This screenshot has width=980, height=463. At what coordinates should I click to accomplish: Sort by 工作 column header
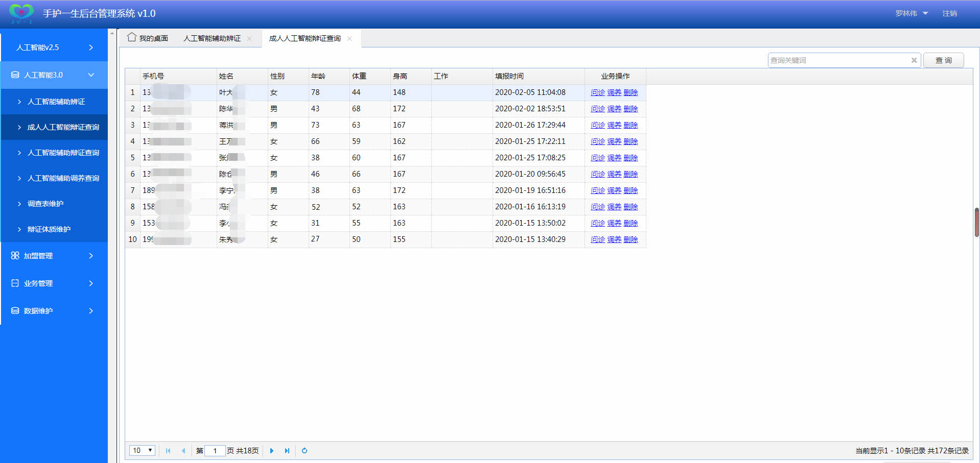(x=462, y=76)
